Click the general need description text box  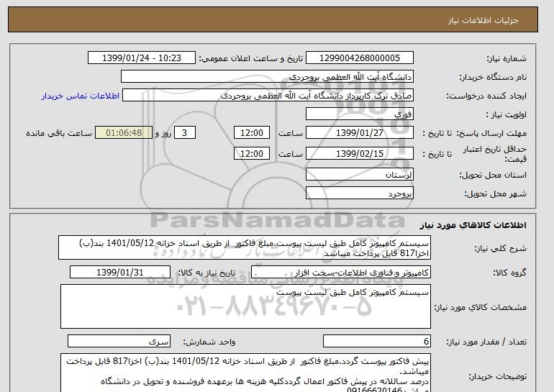[245, 248]
